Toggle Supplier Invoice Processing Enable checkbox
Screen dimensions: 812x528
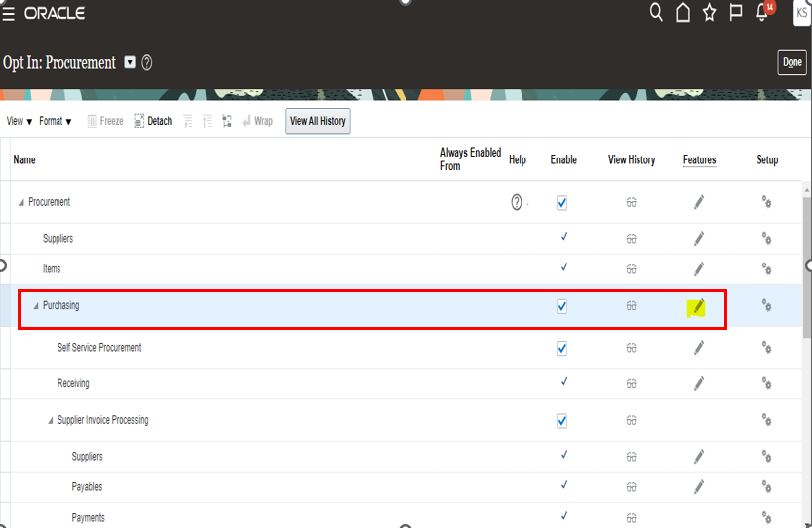click(x=562, y=421)
